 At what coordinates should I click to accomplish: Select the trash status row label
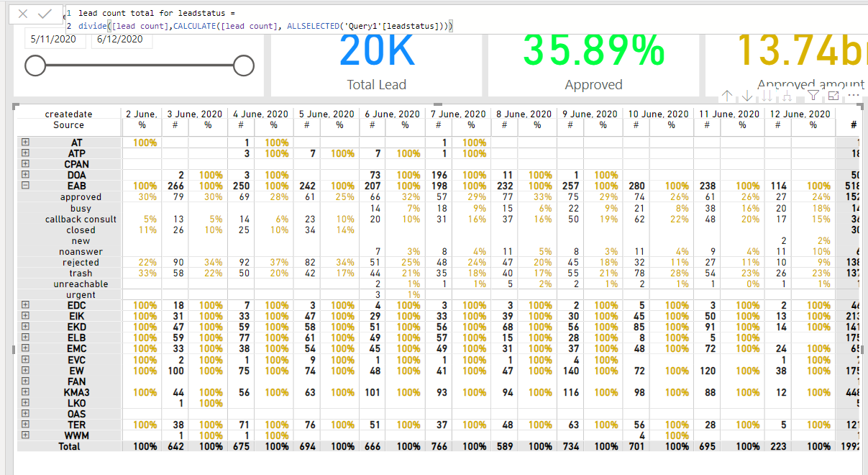coord(81,273)
